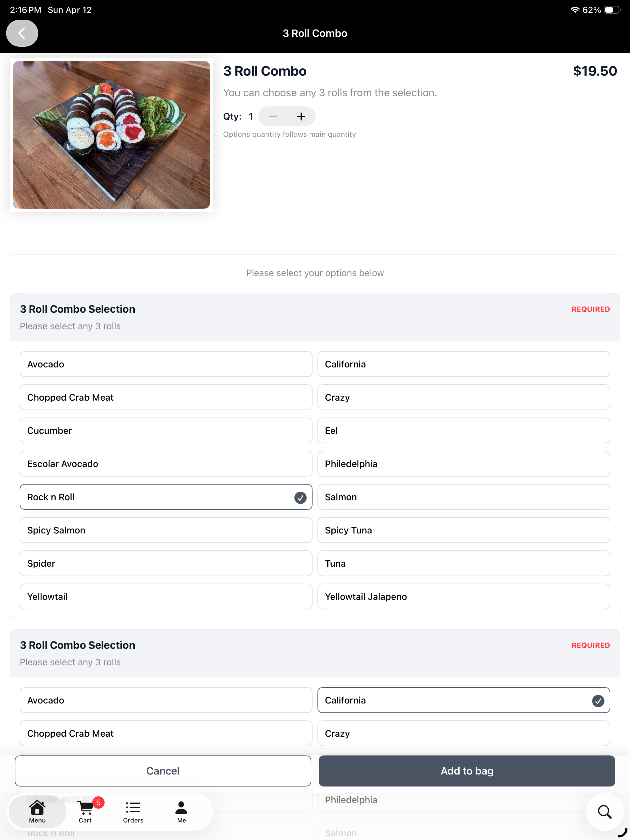Go to the Menu home tab

(x=37, y=811)
